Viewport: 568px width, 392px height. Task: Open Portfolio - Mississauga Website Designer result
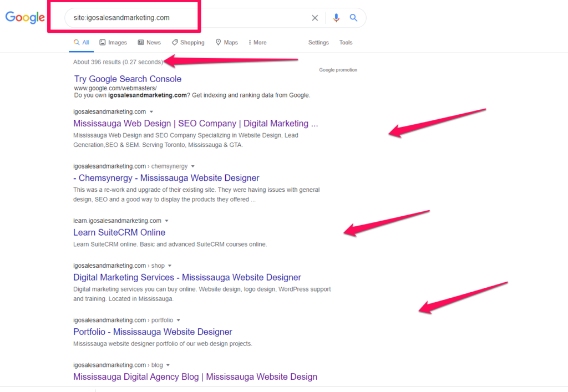coord(153,332)
